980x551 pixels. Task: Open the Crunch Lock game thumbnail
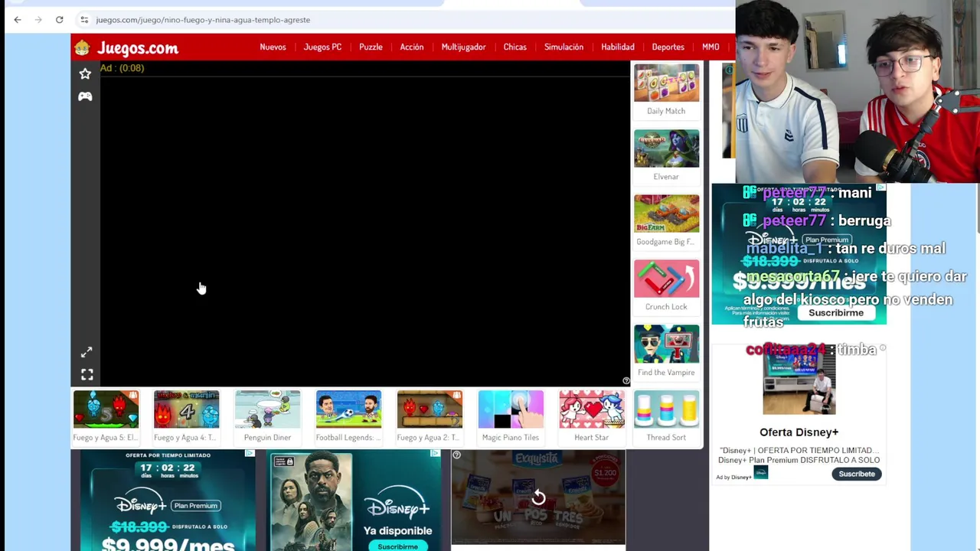click(666, 279)
